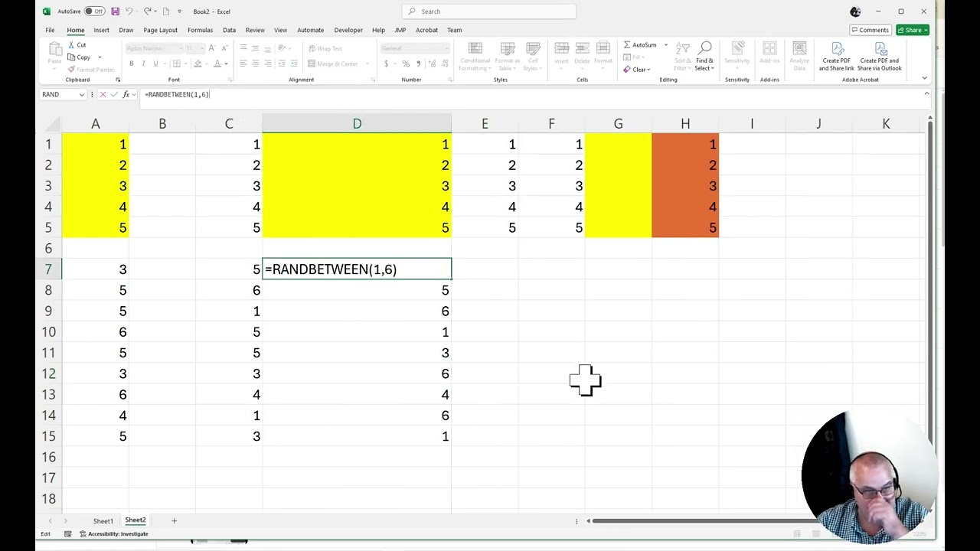The height and width of the screenshot is (551, 980).
Task: Open the Clipboard pane launcher
Action: point(118,80)
